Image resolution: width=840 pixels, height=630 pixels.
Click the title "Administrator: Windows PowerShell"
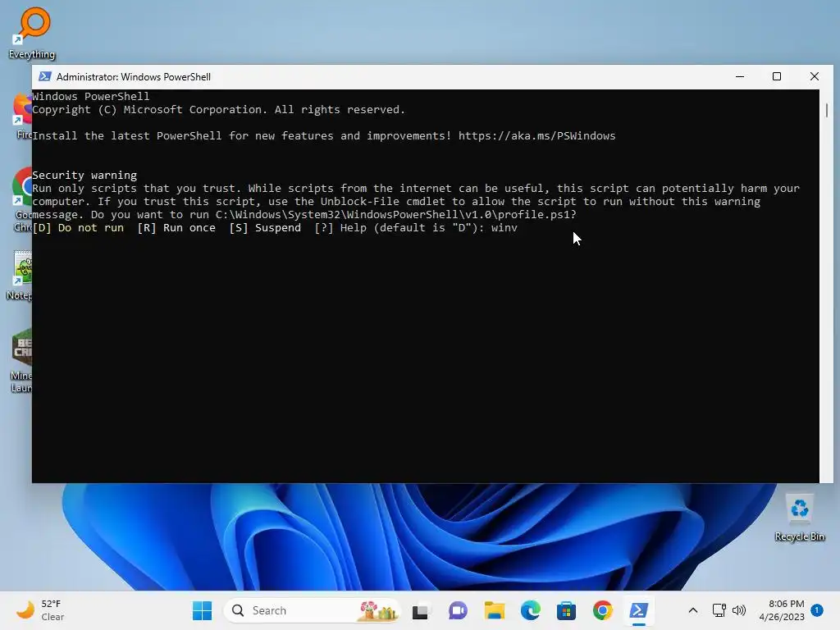click(x=134, y=76)
